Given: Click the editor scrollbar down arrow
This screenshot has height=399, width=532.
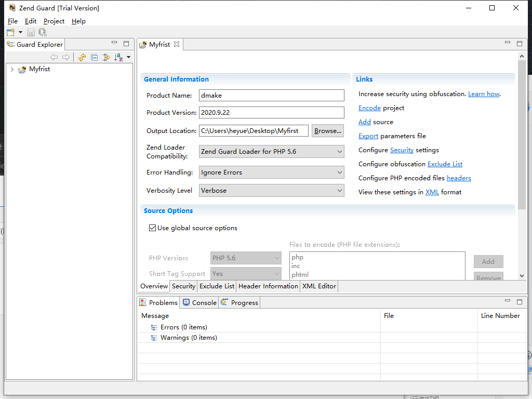Looking at the screenshot, I should (x=522, y=276).
